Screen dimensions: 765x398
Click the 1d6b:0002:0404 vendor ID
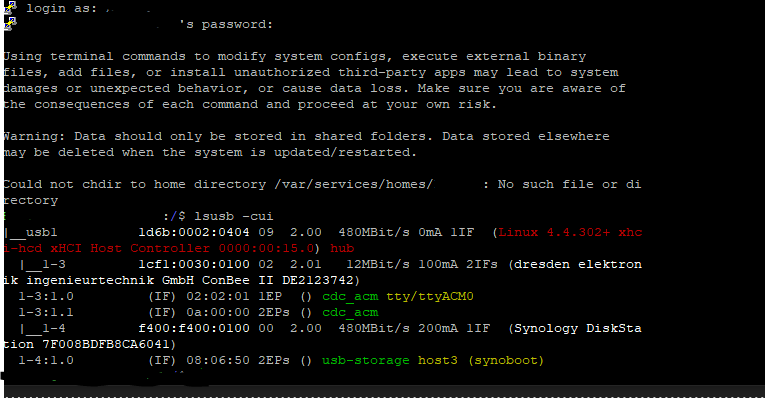click(194, 232)
